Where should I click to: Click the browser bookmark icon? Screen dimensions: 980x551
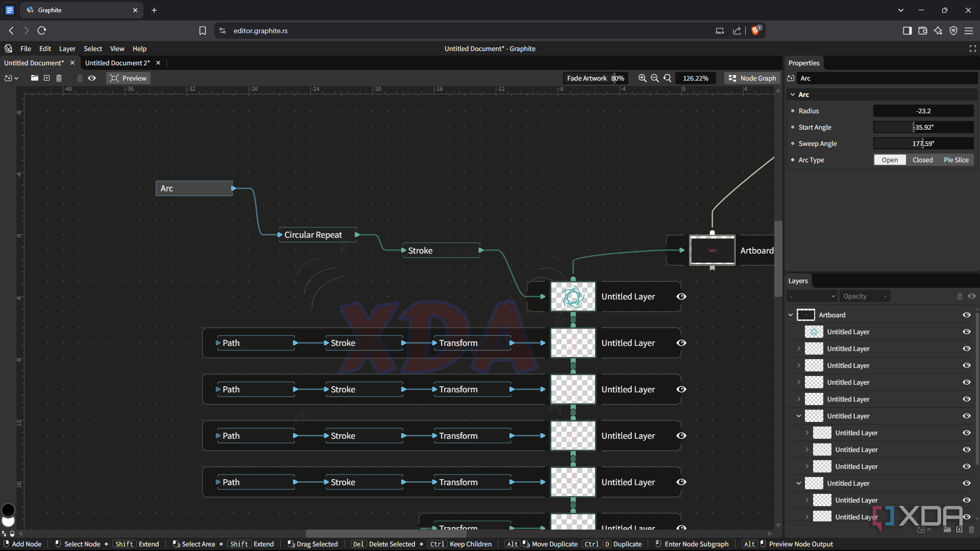203,31
